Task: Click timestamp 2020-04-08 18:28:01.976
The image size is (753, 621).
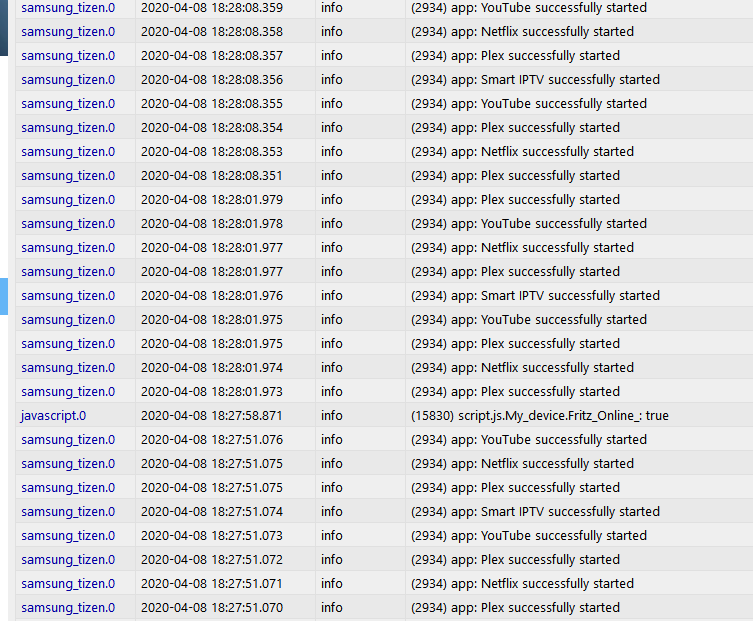Action: coord(212,296)
